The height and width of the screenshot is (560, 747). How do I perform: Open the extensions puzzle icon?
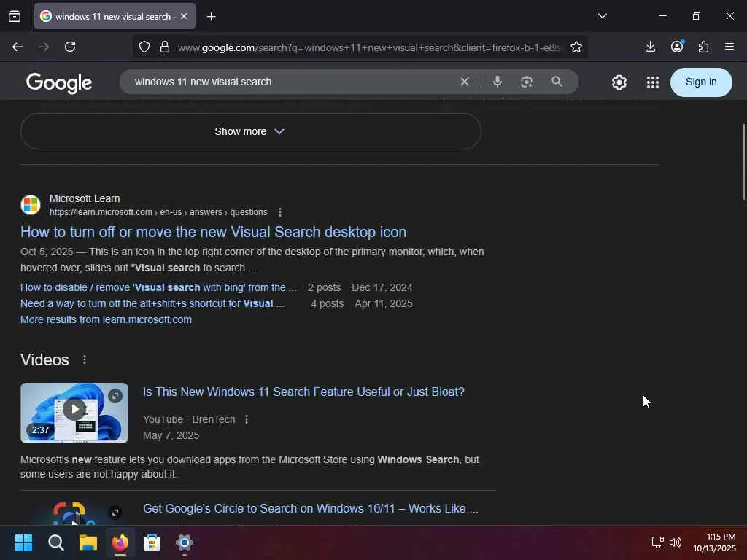[703, 47]
